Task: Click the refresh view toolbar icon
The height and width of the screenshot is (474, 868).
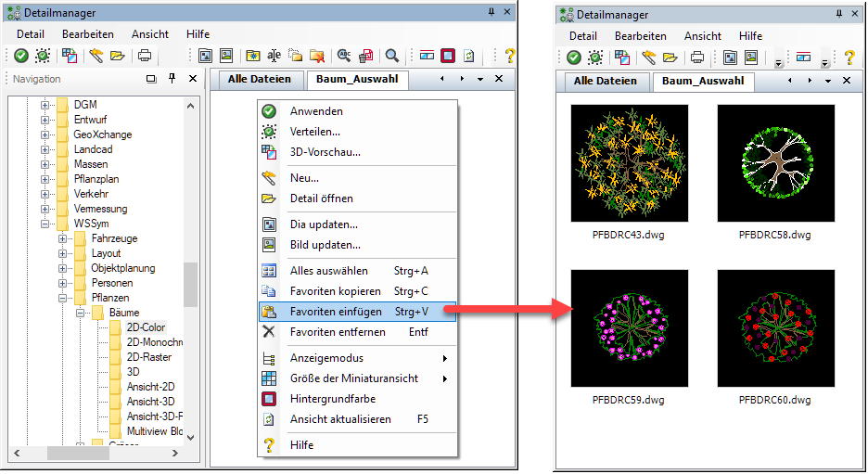Action: (469, 56)
